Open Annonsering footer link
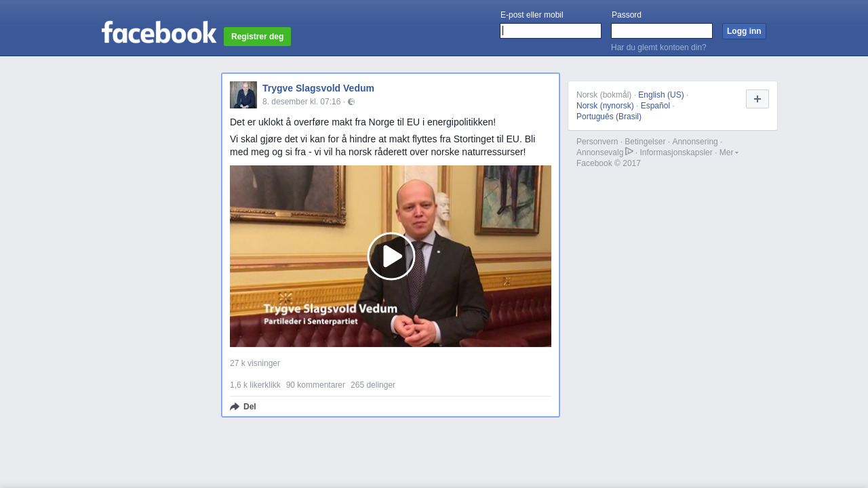Image resolution: width=868 pixels, height=488 pixels. coord(695,142)
